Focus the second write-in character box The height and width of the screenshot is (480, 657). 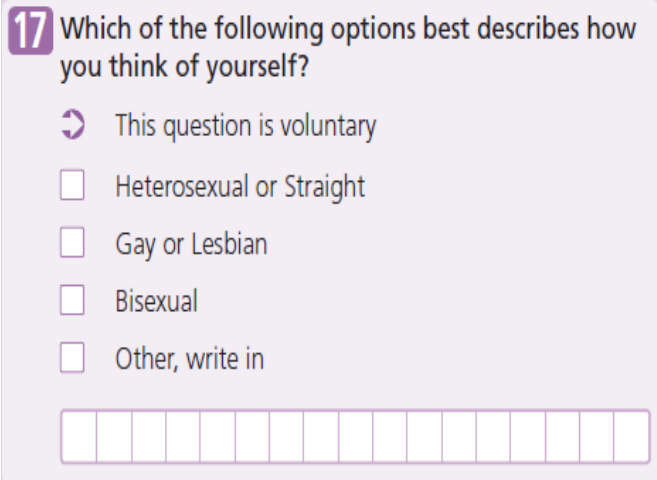point(114,435)
